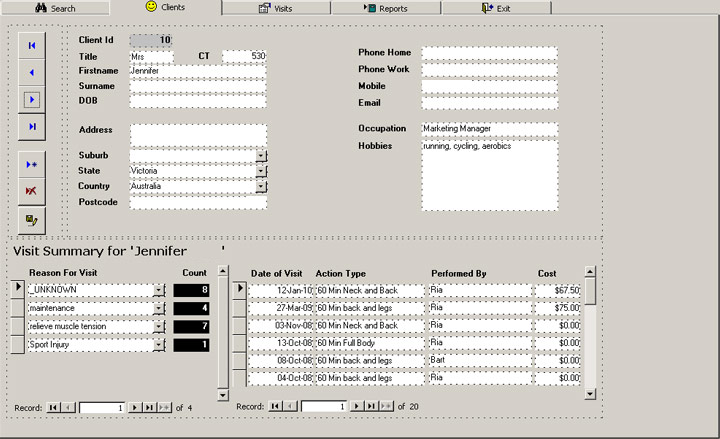This screenshot has height=439, width=720.
Task: Click Occupation field Marketing Manager
Action: point(489,129)
